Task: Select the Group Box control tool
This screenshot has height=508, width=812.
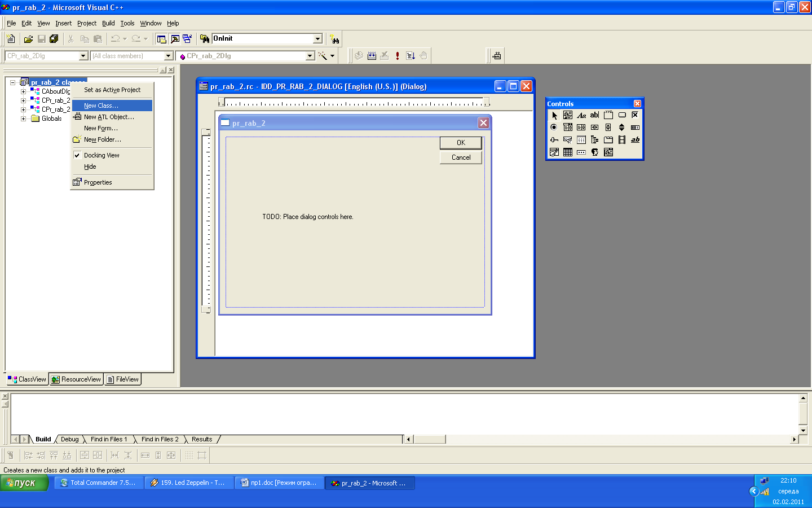Action: click(x=608, y=115)
